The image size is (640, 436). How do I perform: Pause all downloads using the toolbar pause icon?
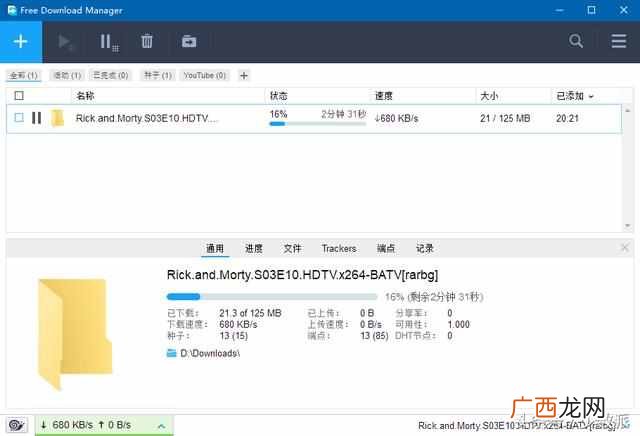pyautogui.click(x=109, y=42)
